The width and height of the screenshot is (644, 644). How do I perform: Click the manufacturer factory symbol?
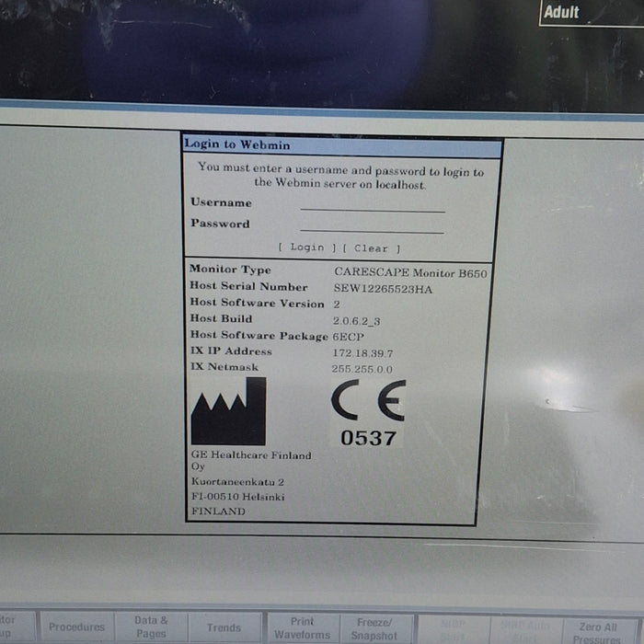229,411
